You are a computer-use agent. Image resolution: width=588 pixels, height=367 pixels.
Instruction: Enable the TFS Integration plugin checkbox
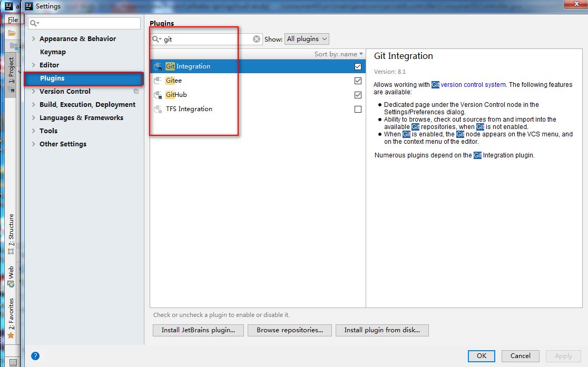click(358, 109)
